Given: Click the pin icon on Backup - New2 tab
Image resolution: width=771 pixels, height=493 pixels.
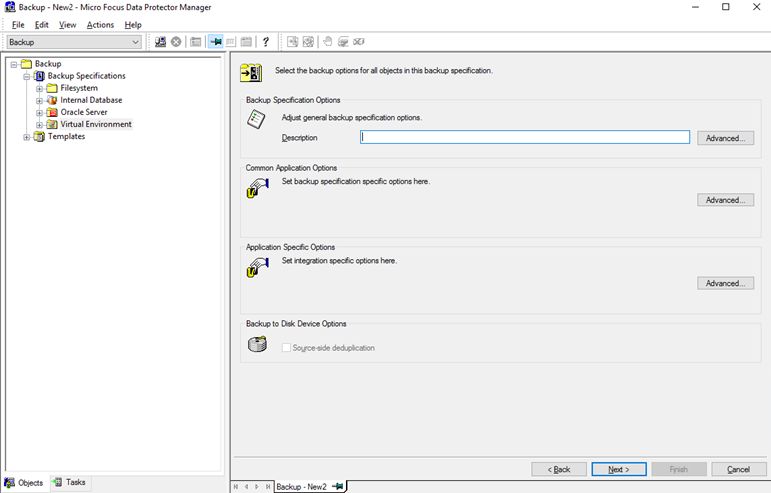Looking at the screenshot, I should (x=338, y=487).
